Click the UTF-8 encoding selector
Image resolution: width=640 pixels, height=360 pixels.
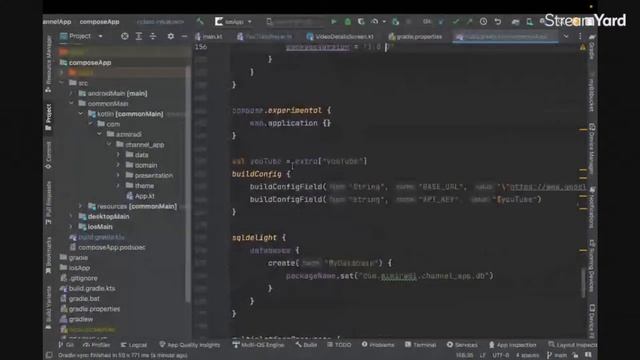(x=500, y=355)
